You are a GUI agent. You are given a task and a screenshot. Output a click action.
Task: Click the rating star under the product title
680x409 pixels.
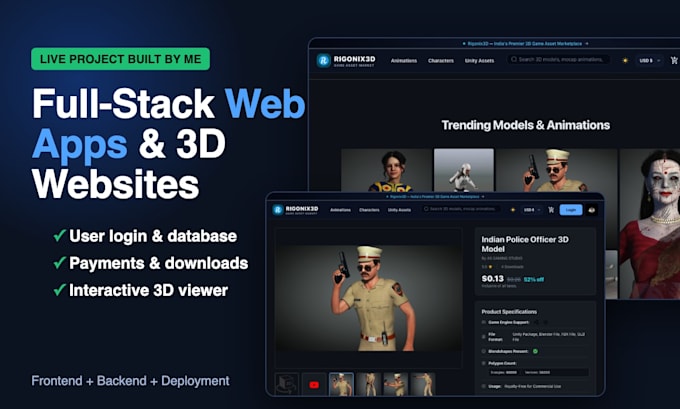[490, 267]
